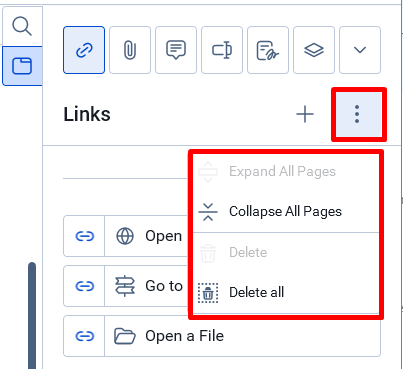The height and width of the screenshot is (369, 403).
Task: Open the Signatures panel icon
Action: 268,50
